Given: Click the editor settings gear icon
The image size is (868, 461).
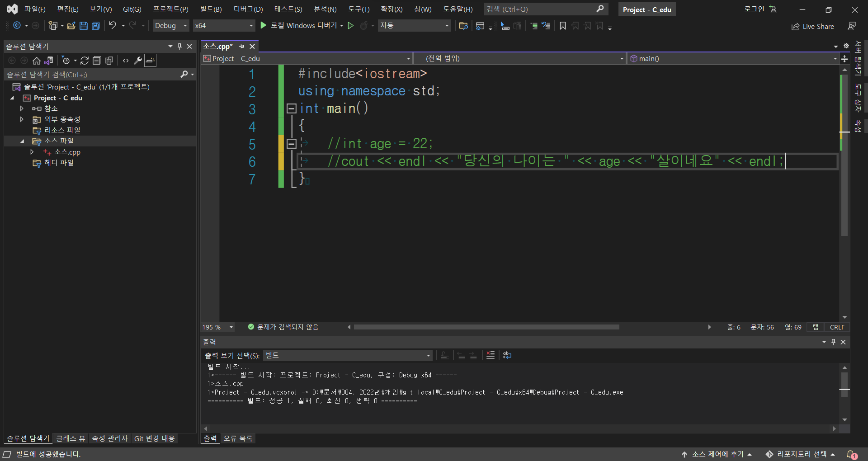Looking at the screenshot, I should point(846,46).
